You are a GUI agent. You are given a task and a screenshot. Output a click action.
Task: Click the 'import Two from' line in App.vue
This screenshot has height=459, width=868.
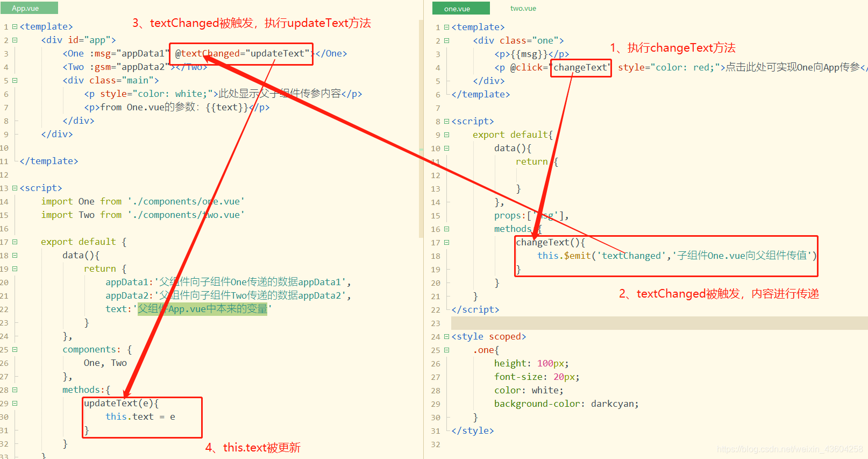pos(143,215)
